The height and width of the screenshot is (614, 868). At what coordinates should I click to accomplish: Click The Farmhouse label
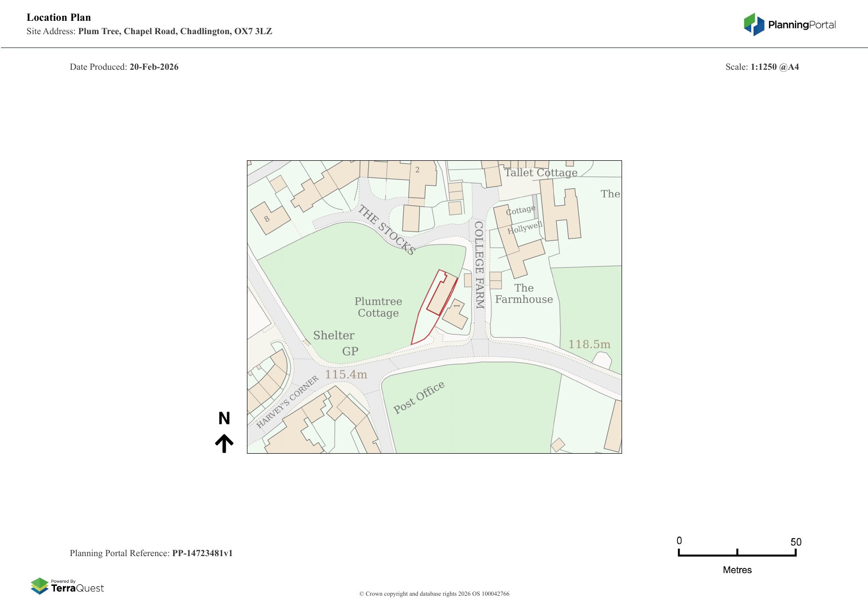524,294
